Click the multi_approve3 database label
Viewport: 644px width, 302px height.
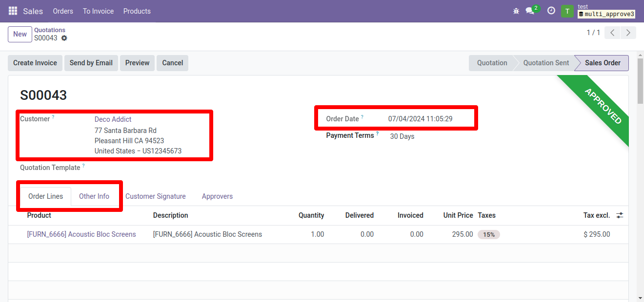coord(606,14)
